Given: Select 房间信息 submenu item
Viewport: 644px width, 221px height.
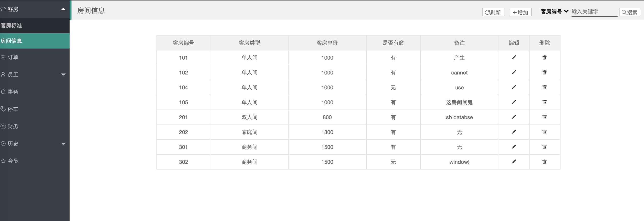Looking at the screenshot, I should [35, 41].
